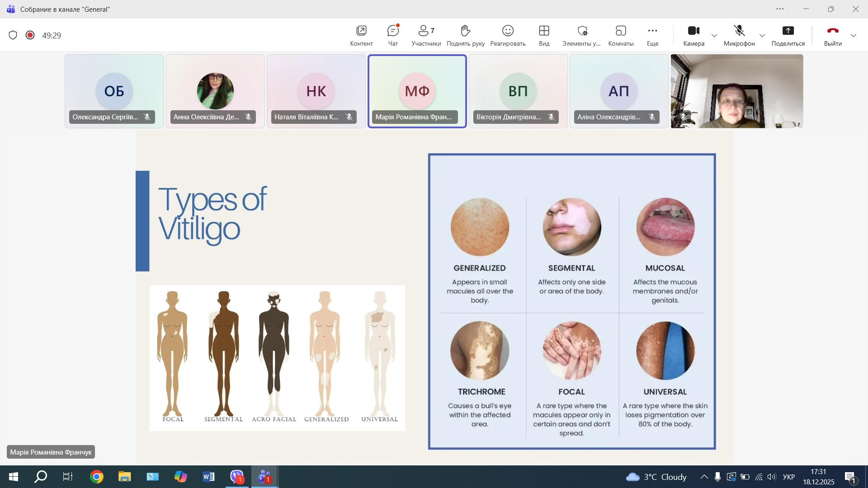
Task: Open the title bar ellipsis menu
Action: (780, 9)
